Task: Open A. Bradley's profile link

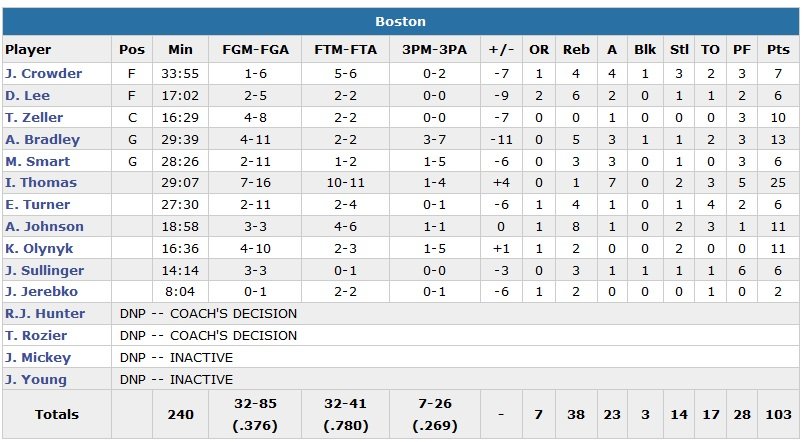Action: click(x=42, y=140)
